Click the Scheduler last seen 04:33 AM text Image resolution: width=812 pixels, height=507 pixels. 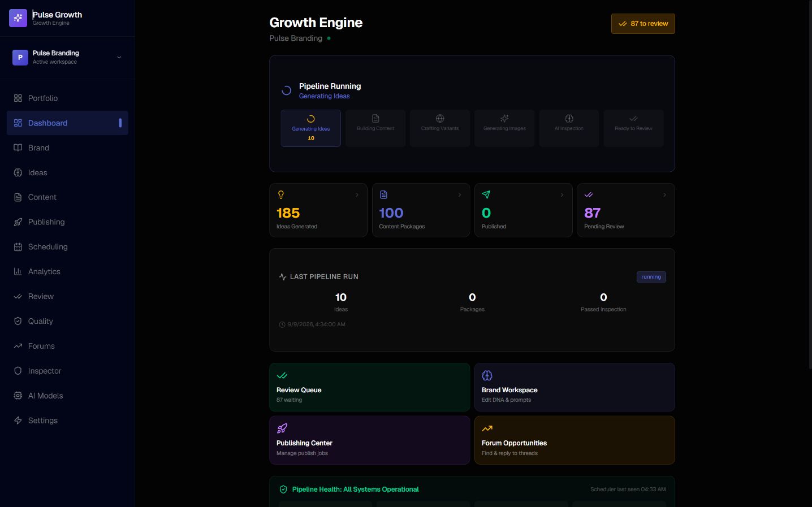point(628,489)
